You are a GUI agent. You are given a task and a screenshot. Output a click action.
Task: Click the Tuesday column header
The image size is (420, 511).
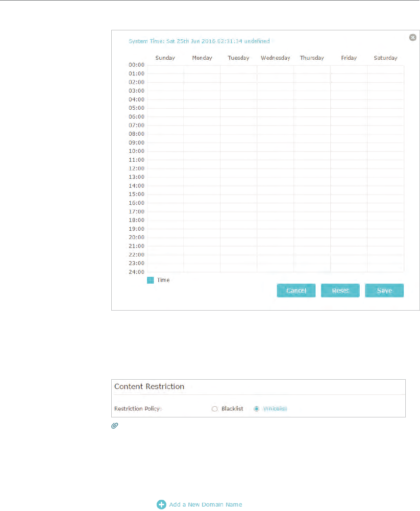point(238,58)
